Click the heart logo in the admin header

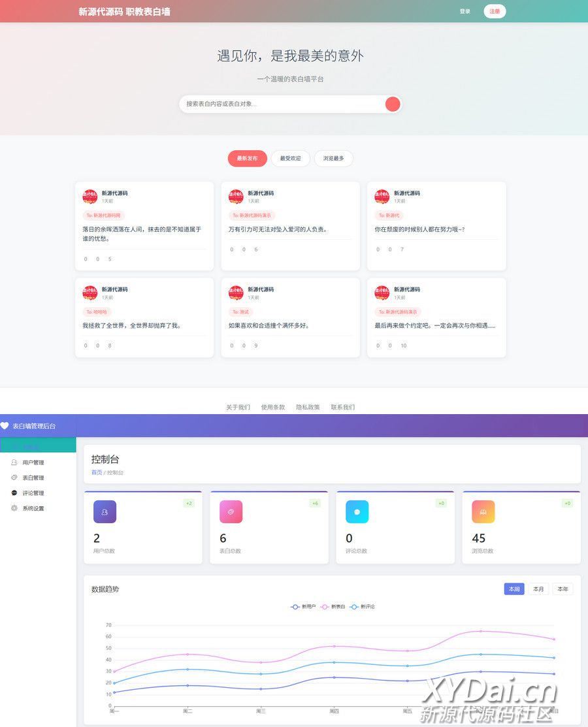pyautogui.click(x=5, y=426)
